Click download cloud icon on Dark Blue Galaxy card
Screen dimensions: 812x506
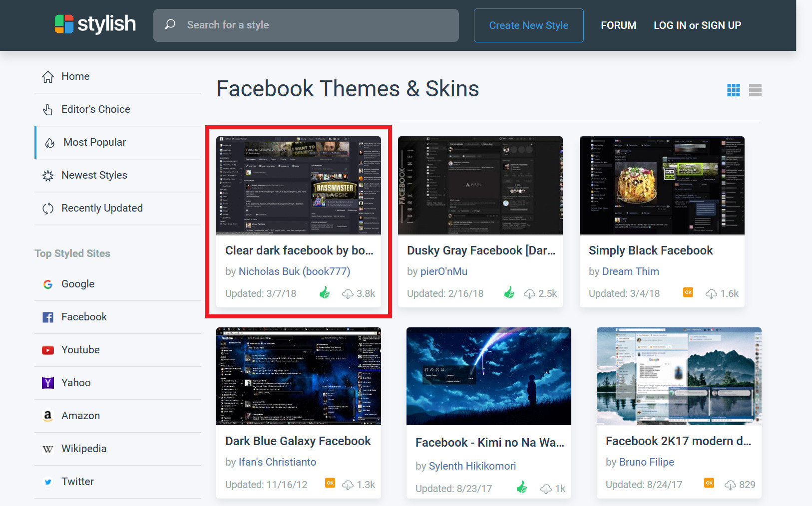coord(348,485)
